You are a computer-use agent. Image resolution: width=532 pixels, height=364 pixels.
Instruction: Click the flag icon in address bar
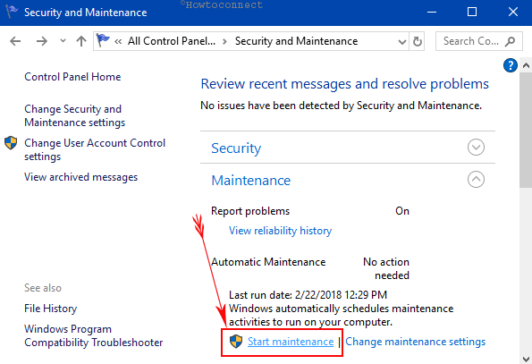[102, 40]
